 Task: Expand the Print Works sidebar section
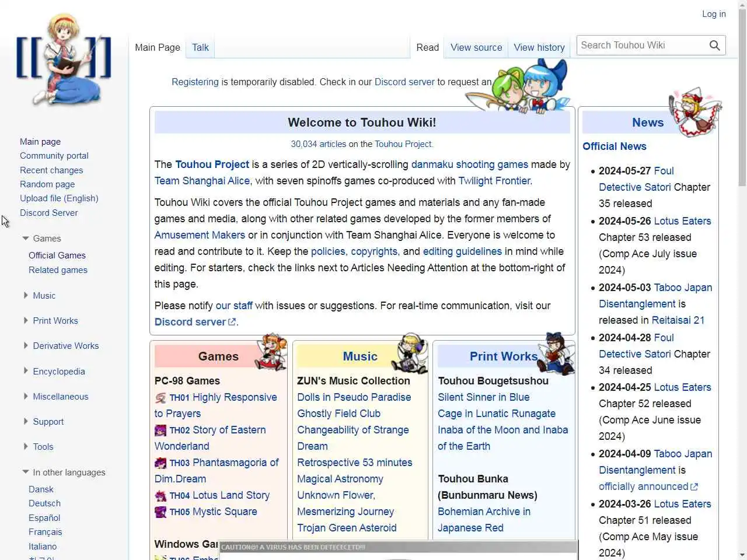[x=26, y=320]
